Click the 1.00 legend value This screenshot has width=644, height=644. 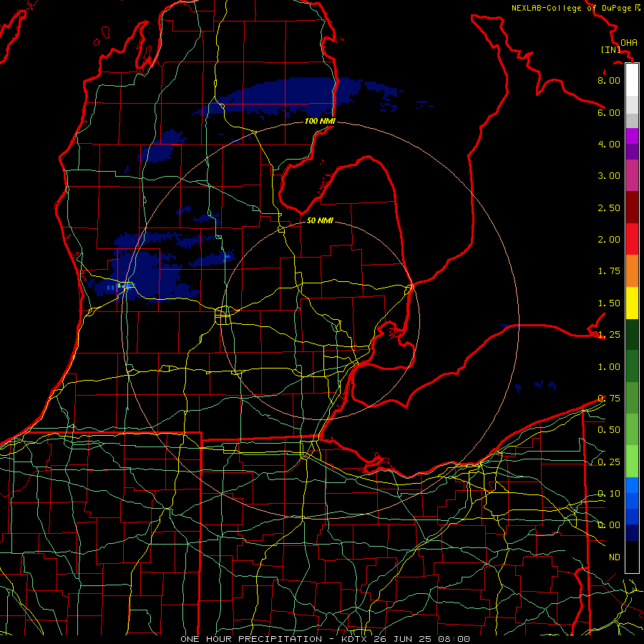coord(609,367)
